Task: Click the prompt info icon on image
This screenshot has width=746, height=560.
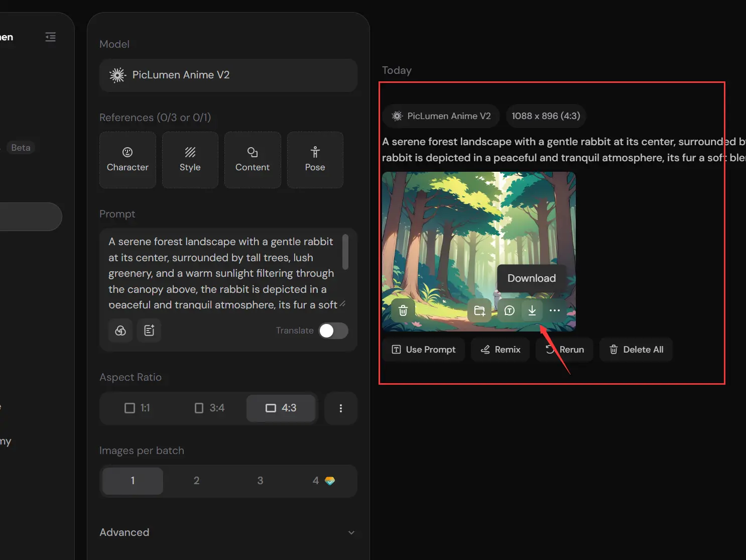Action: 509,310
